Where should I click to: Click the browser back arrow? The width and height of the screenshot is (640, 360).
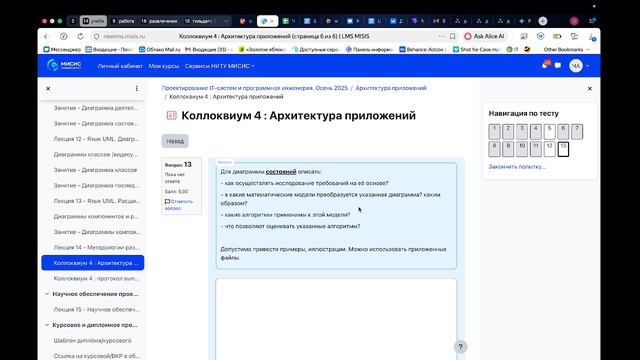point(46,36)
